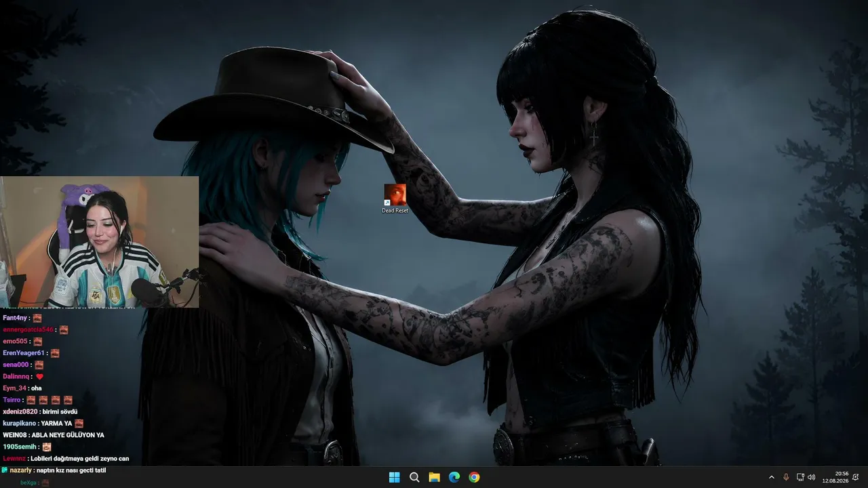The image size is (868, 488).
Task: Click the chat text 'oha'
Action: point(37,388)
